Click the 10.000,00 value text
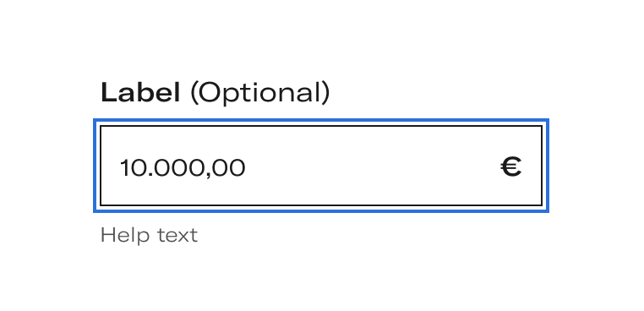Screen dimensions: 644x311 (x=183, y=168)
